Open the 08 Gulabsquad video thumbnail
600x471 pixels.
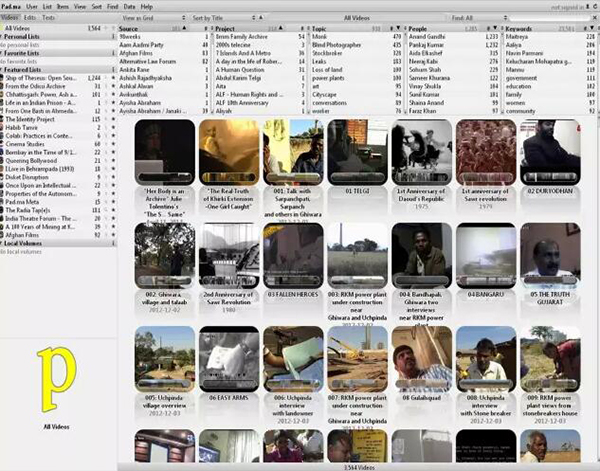coord(422,359)
